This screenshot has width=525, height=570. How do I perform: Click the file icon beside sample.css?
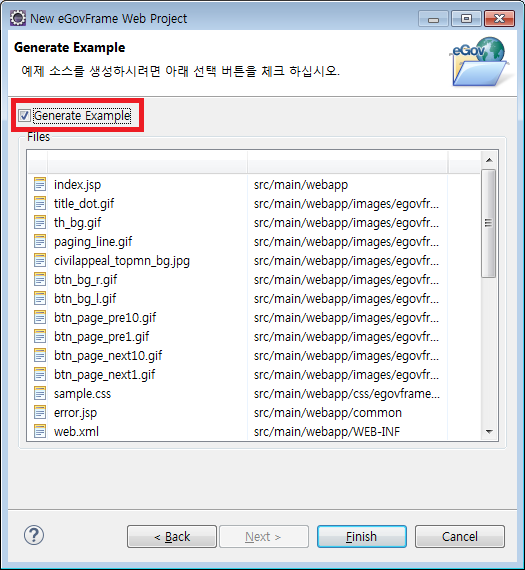pyautogui.click(x=40, y=393)
